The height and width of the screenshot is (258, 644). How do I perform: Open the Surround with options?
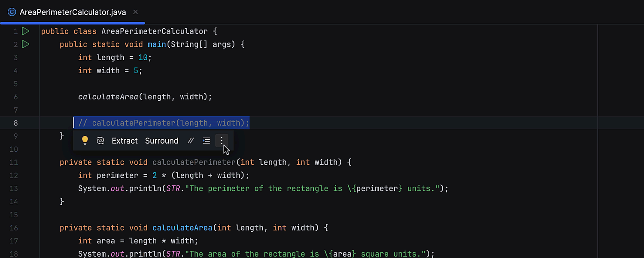tap(161, 141)
